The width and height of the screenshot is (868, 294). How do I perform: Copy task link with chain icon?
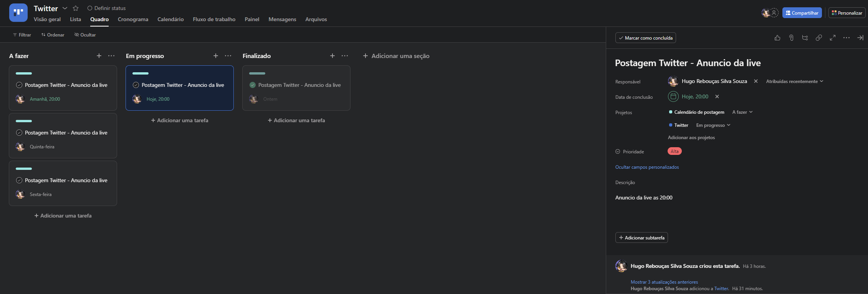(x=819, y=38)
